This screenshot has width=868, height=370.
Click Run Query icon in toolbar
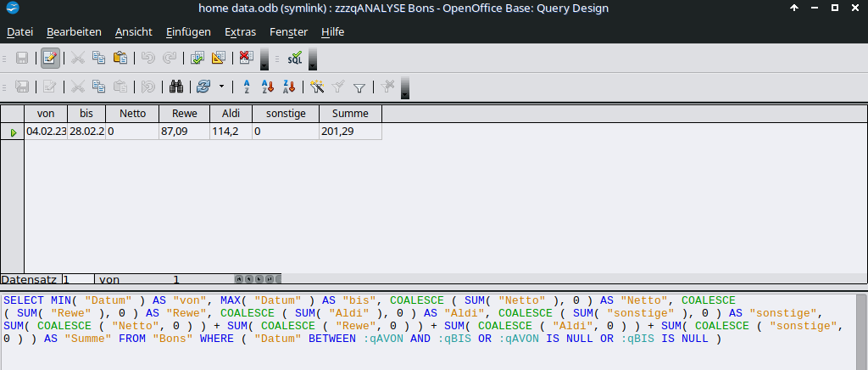pos(198,59)
